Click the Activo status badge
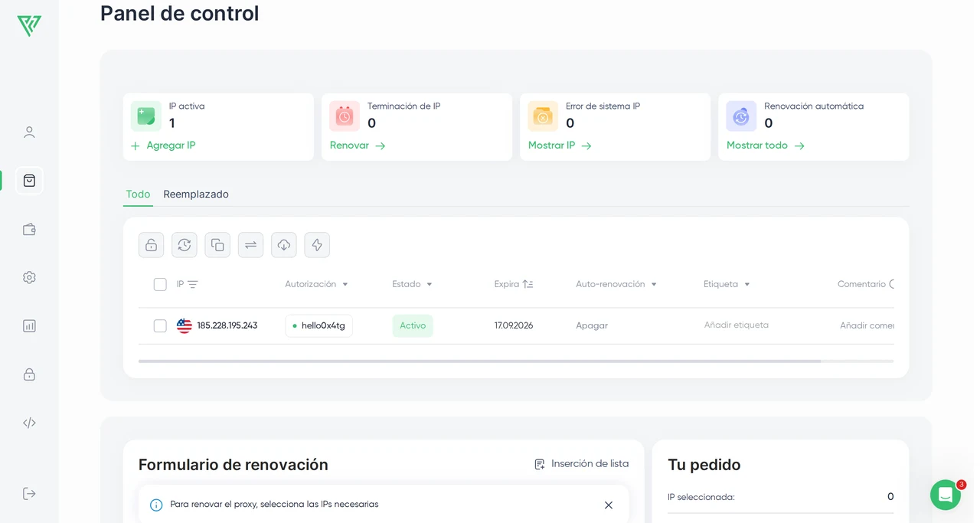This screenshot has width=980, height=523. tap(413, 325)
